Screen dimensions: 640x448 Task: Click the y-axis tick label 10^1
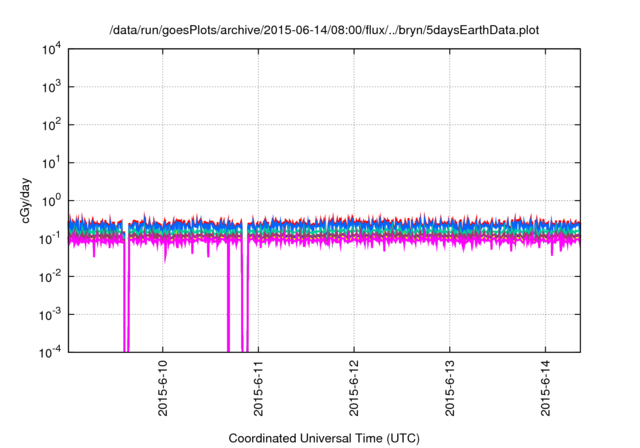(51, 163)
